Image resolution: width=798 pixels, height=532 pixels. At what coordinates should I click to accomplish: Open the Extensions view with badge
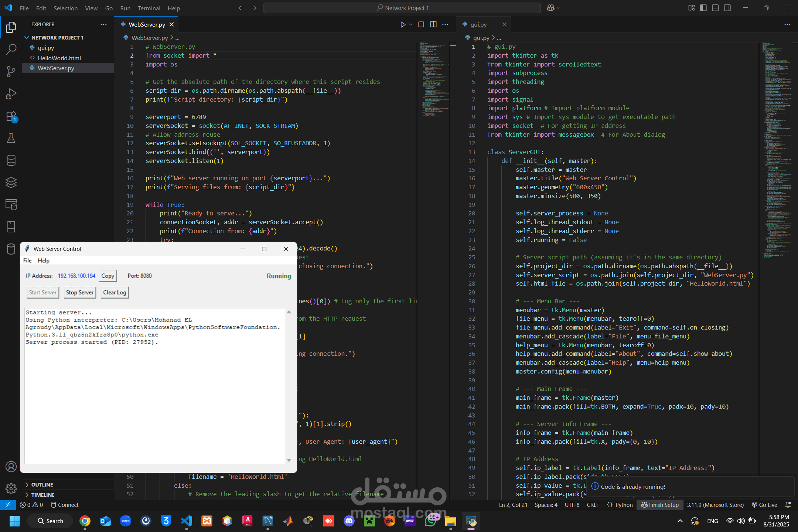(x=11, y=116)
